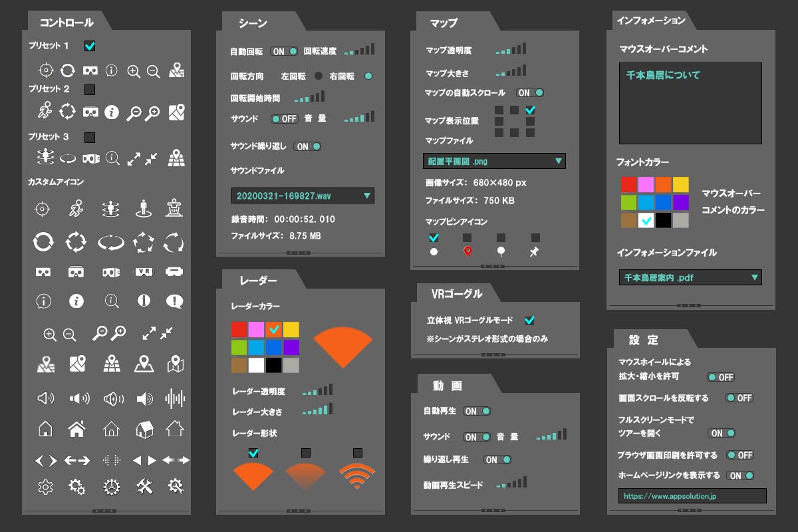Uncheck the 立体視 VRゴーグルモード checkbox
Screen dimensions: 798x532
click(529, 321)
